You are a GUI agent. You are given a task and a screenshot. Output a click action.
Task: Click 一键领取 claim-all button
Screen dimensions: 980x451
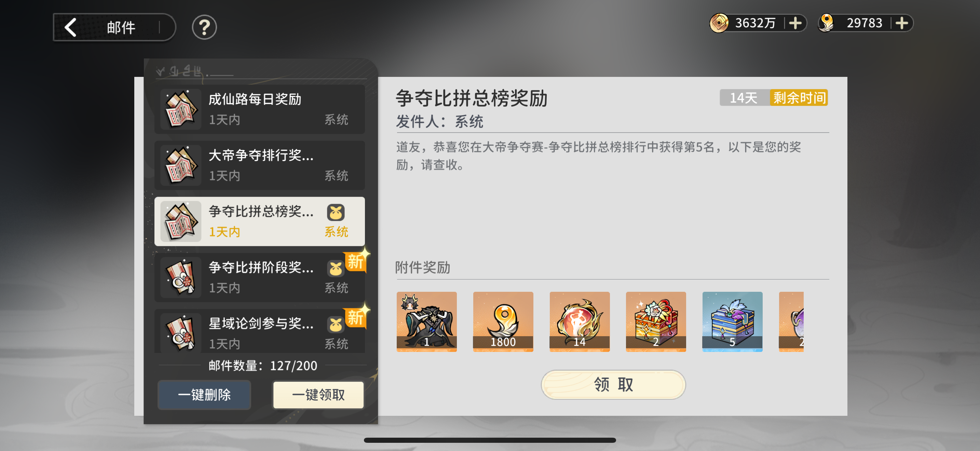click(318, 395)
